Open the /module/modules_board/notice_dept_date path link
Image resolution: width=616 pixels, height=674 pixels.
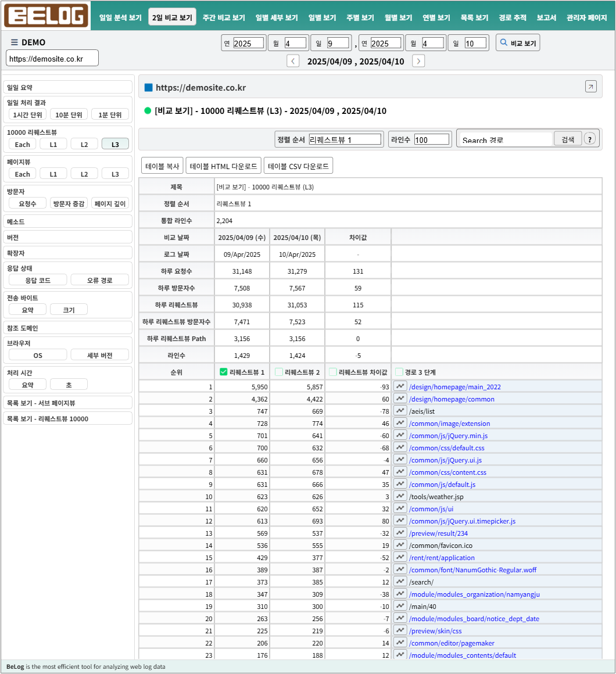pyautogui.click(x=474, y=619)
